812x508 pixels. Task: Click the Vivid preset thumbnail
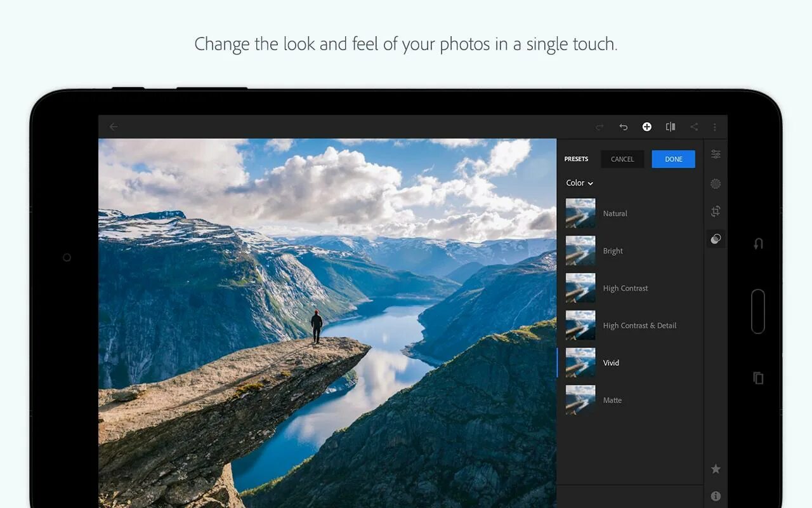point(580,363)
